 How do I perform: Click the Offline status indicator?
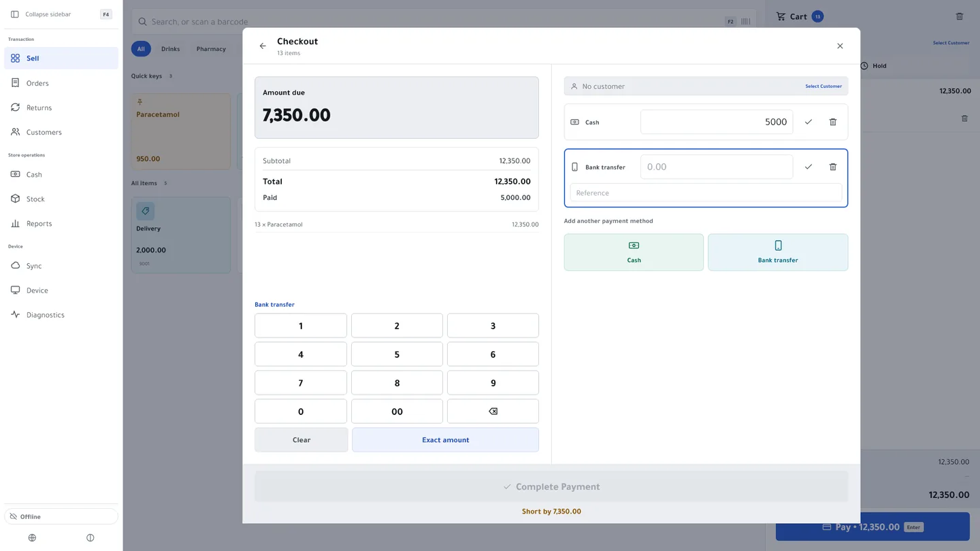point(61,516)
